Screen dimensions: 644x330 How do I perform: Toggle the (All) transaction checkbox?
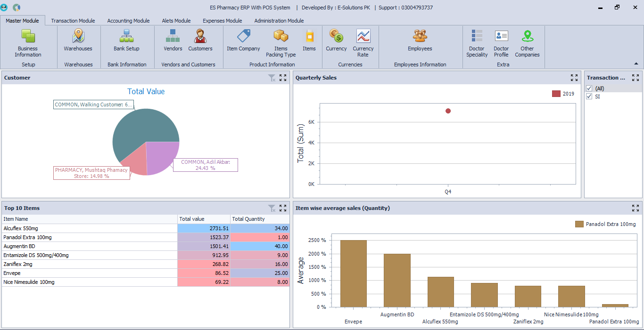[589, 89]
